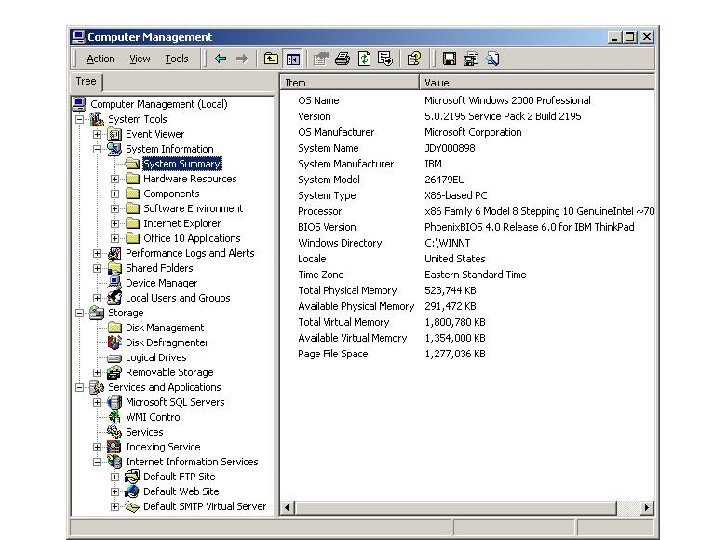Click the horizontal scrollbar right arrow
720x540 pixels.
(x=647, y=507)
